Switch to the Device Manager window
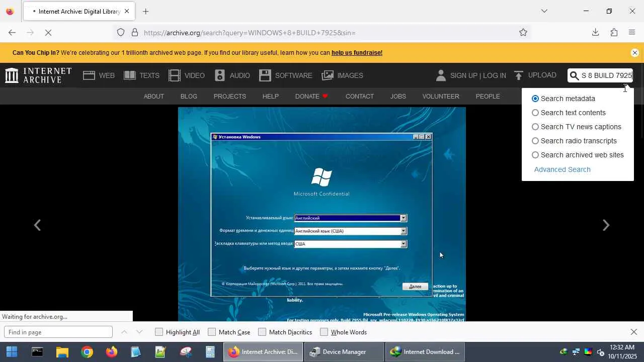The height and width of the screenshot is (362, 644). (344, 352)
